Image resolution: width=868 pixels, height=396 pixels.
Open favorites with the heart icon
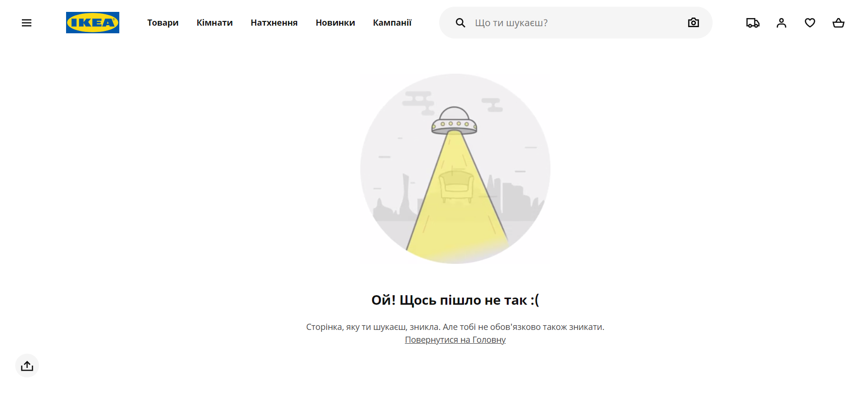tap(810, 23)
